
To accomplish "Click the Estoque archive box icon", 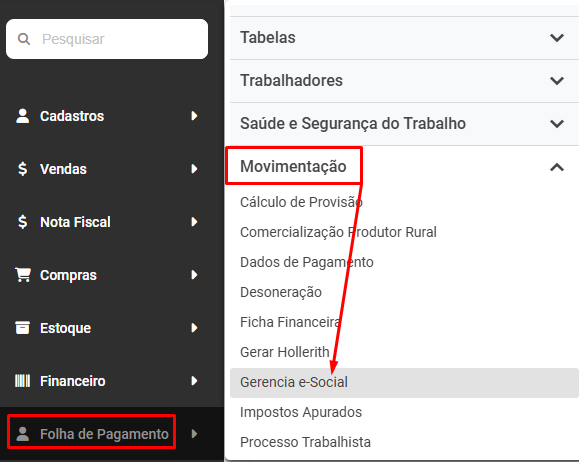I will coord(23,328).
